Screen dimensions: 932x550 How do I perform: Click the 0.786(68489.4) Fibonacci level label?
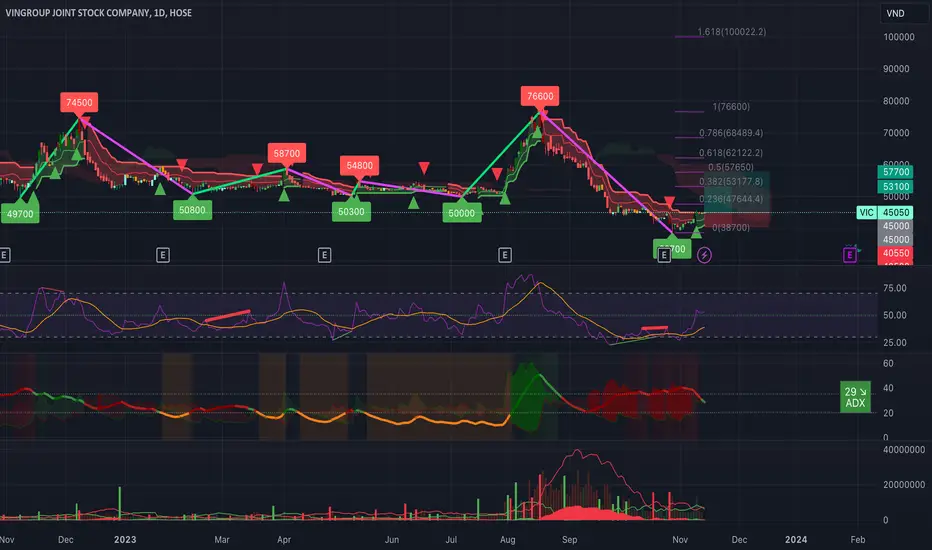731,133
